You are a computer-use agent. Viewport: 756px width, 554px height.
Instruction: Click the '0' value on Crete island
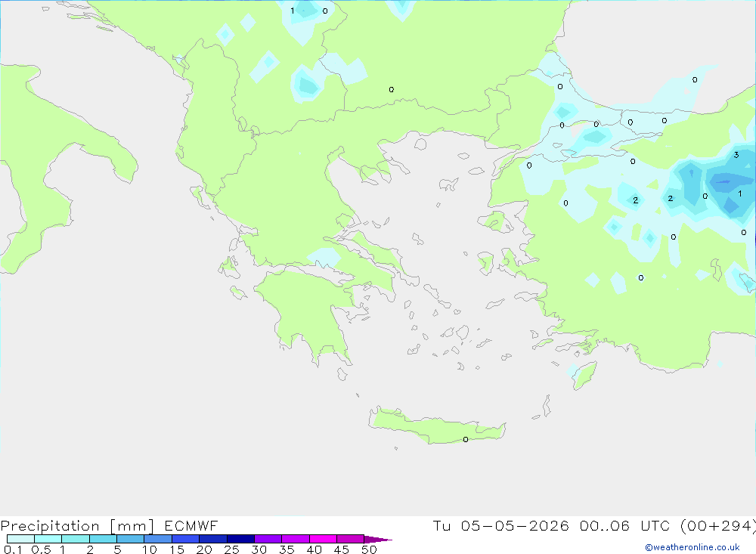point(465,439)
